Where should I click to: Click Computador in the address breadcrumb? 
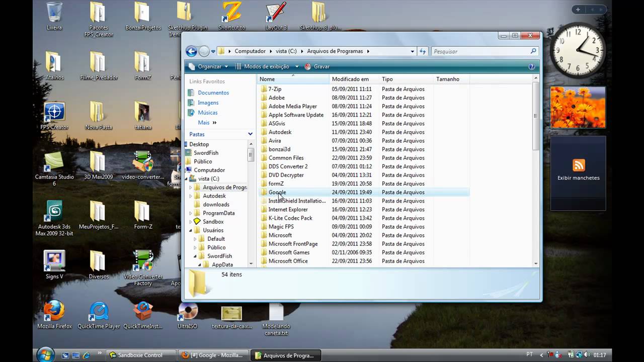[x=250, y=51]
